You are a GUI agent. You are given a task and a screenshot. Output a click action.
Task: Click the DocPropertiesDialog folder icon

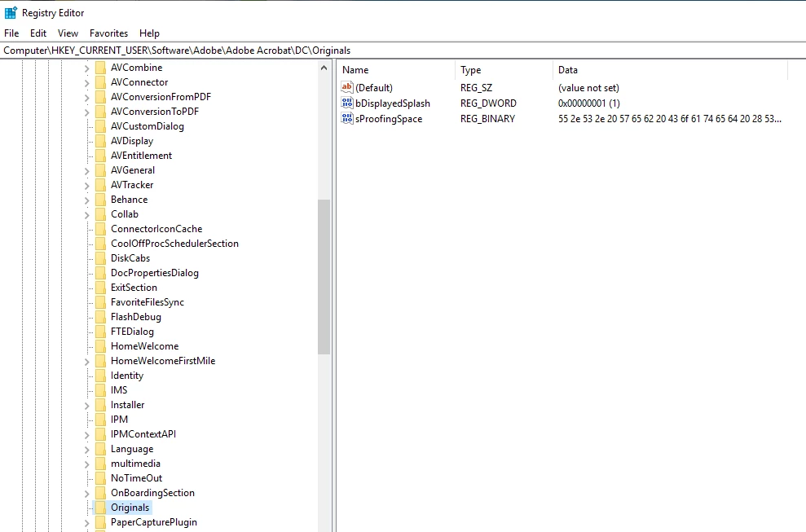[x=101, y=273]
